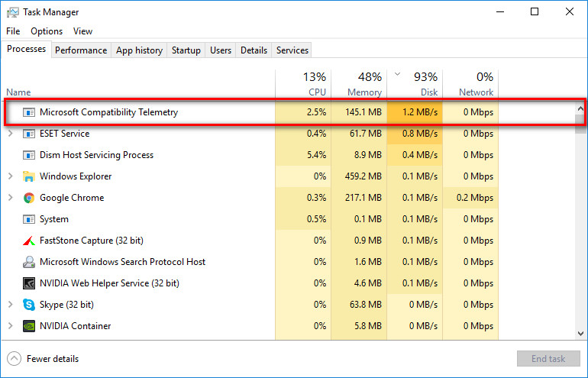Sort by the Disk column header
The width and height of the screenshot is (588, 378).
click(x=415, y=84)
